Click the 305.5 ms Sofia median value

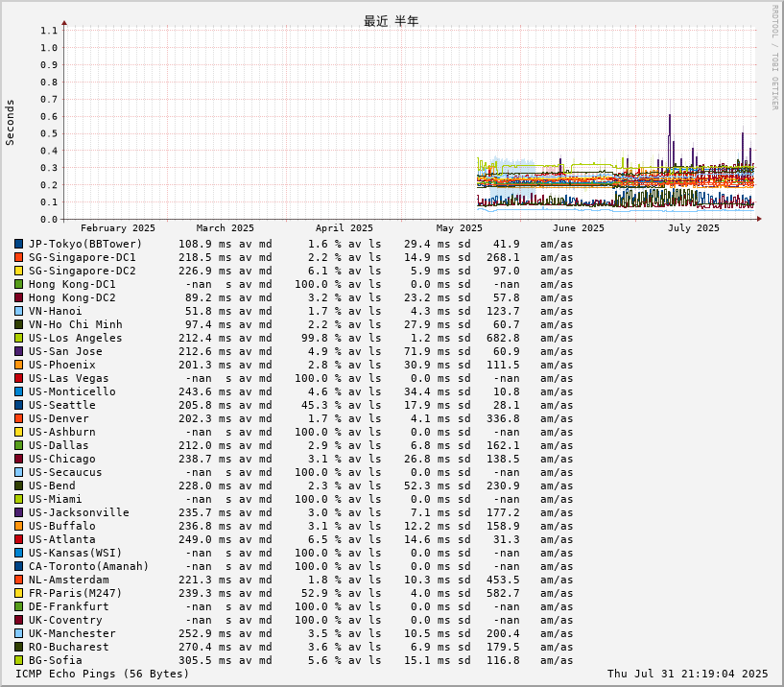205,660
